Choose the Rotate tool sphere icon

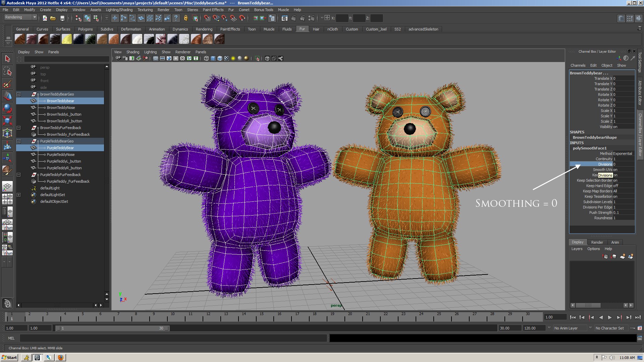pos(7,109)
